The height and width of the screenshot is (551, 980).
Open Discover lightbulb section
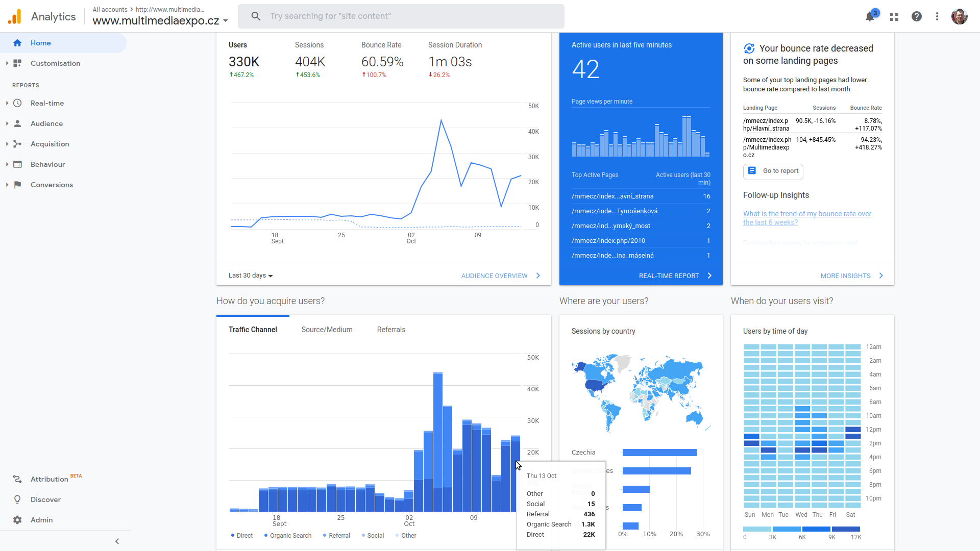tap(17, 499)
